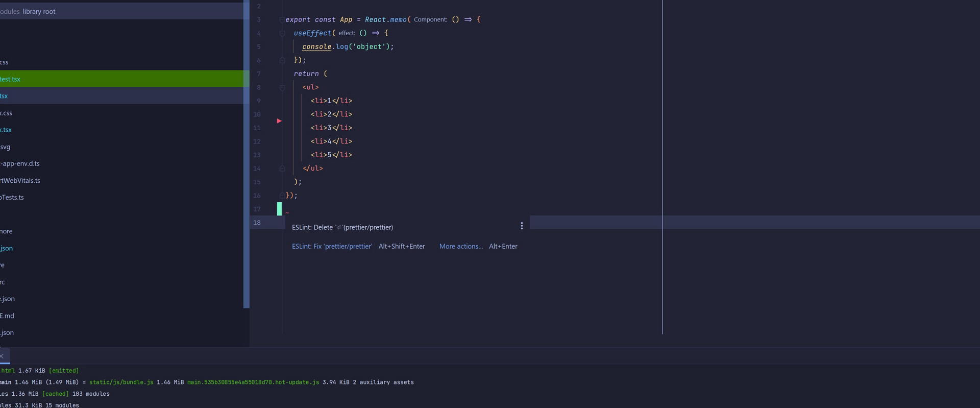Click the green change marker at line 17
The width and height of the screenshot is (980, 408).
(x=279, y=209)
